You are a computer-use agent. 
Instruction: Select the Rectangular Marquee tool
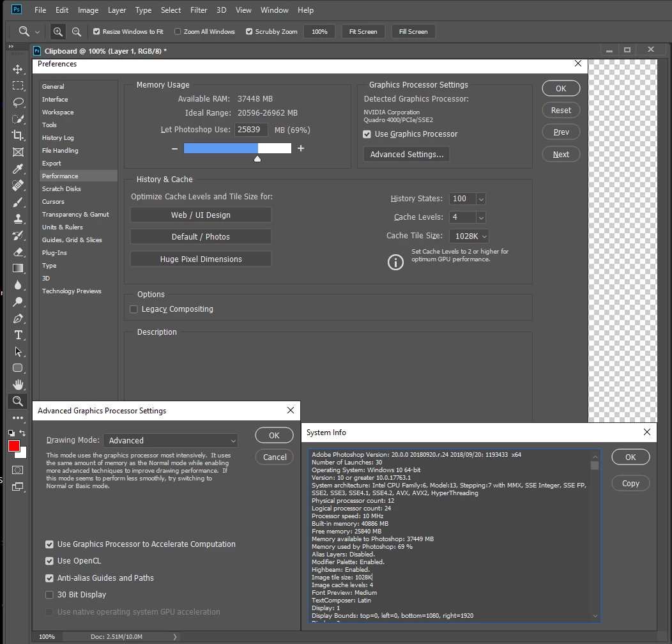(x=18, y=86)
